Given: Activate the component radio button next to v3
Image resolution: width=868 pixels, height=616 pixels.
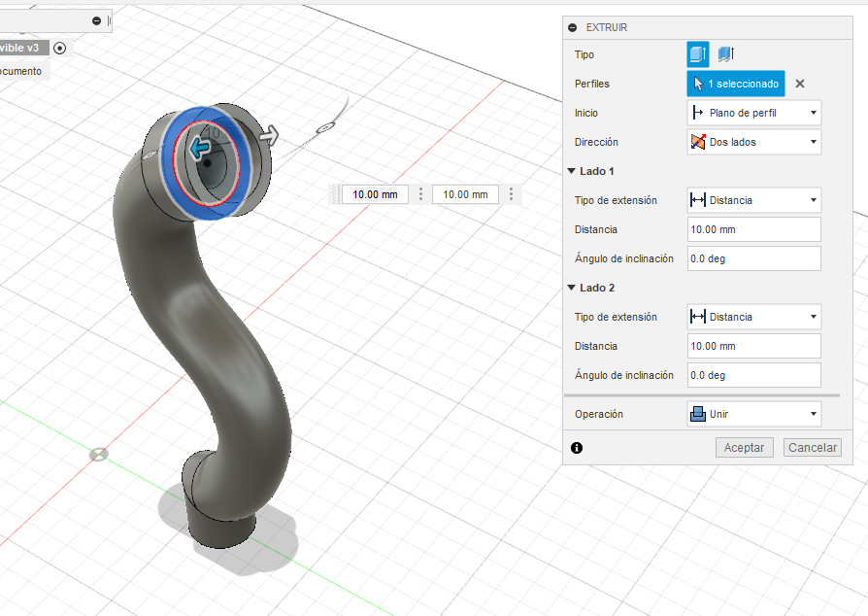Looking at the screenshot, I should point(60,49).
